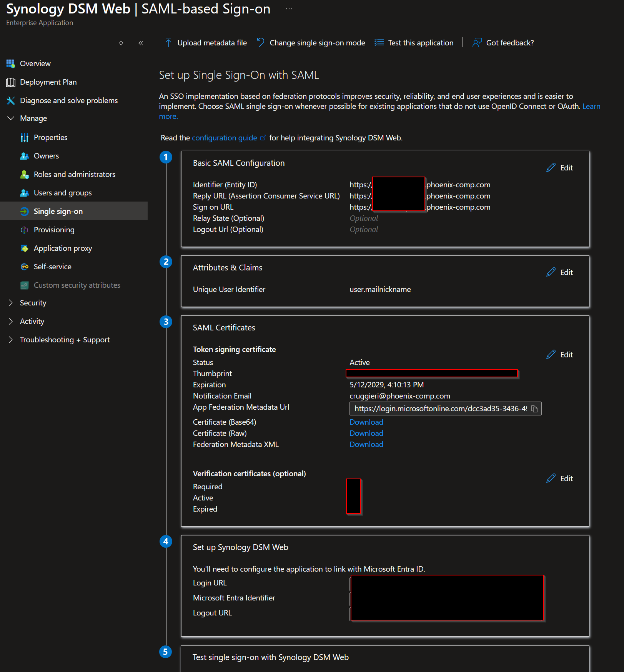Click pencil icon in Basic SAML Configuration

tap(551, 167)
